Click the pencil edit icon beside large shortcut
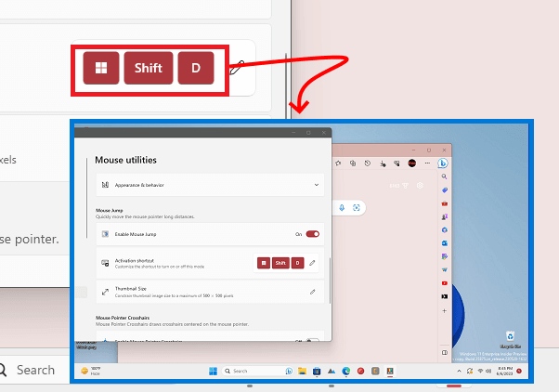Screen dimensions: 559x392 tap(237, 67)
